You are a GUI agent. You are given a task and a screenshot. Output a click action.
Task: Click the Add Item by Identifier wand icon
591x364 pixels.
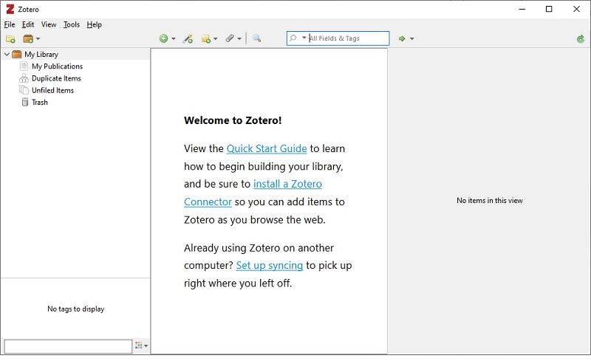click(x=188, y=38)
